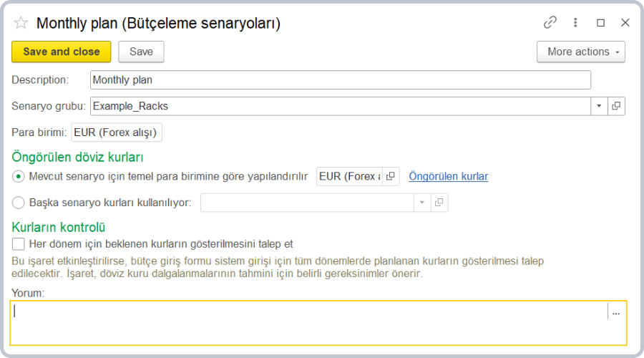Expand the other scenario rates dropdown
The height and width of the screenshot is (358, 644).
point(422,203)
